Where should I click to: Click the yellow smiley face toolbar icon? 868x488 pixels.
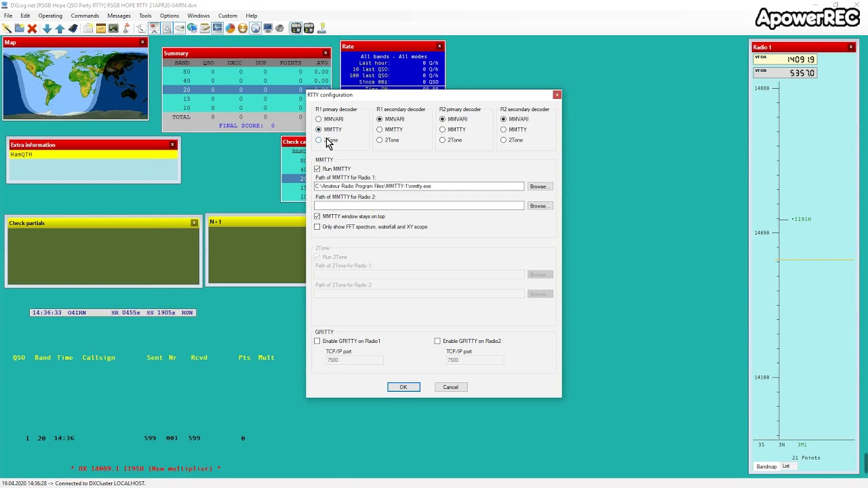(243, 28)
